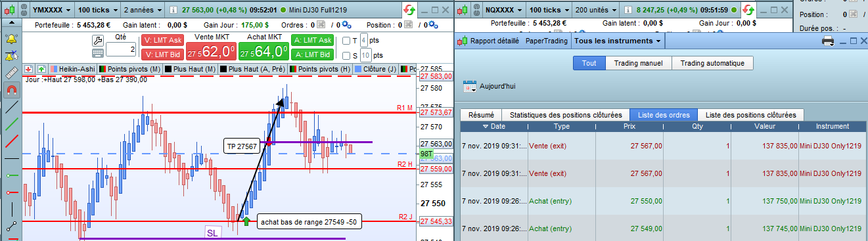Select the green horizontal line tool
This screenshot has width=868, height=241.
11,175
